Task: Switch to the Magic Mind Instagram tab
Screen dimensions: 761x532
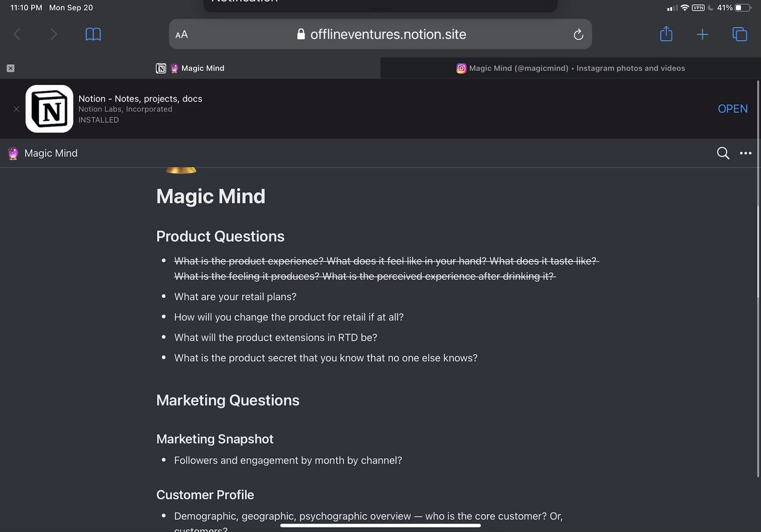Action: pyautogui.click(x=571, y=68)
